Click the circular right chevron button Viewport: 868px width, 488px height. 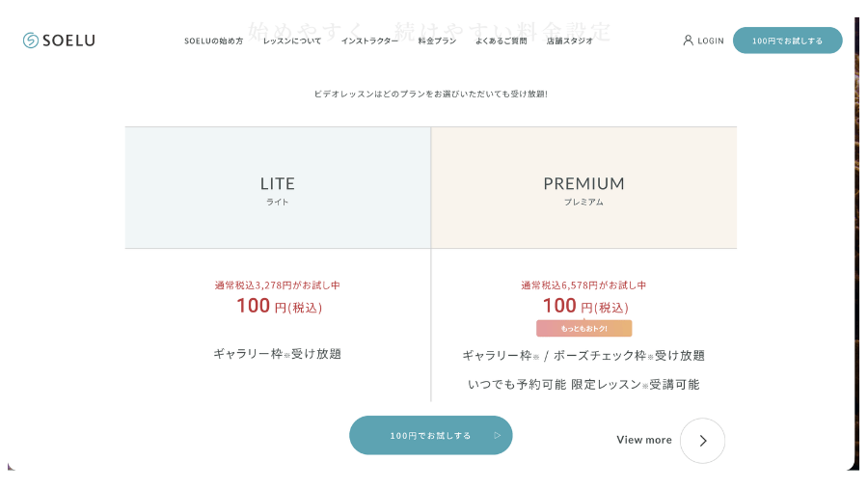coord(702,441)
